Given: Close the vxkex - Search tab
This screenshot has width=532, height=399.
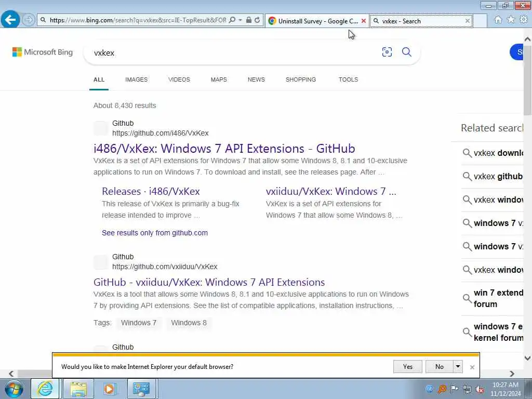Looking at the screenshot, I should pos(468,21).
